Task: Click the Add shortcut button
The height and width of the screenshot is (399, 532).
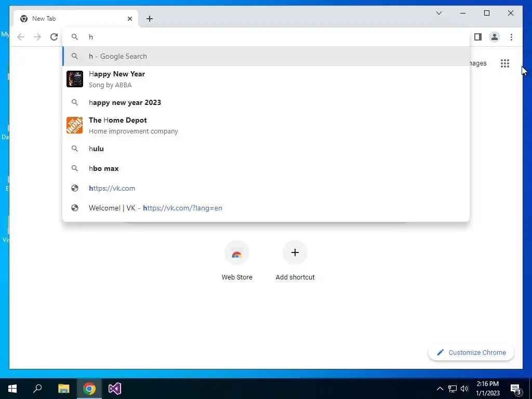Action: point(295,261)
